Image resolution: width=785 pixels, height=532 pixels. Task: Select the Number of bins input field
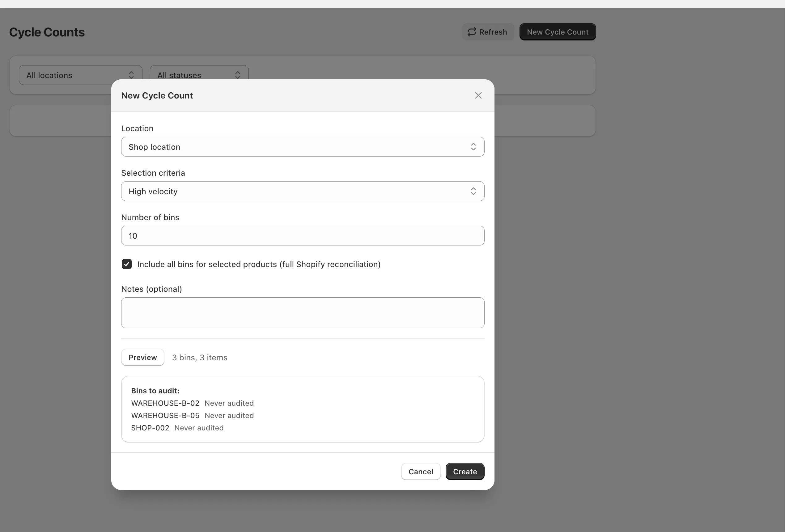tap(303, 236)
